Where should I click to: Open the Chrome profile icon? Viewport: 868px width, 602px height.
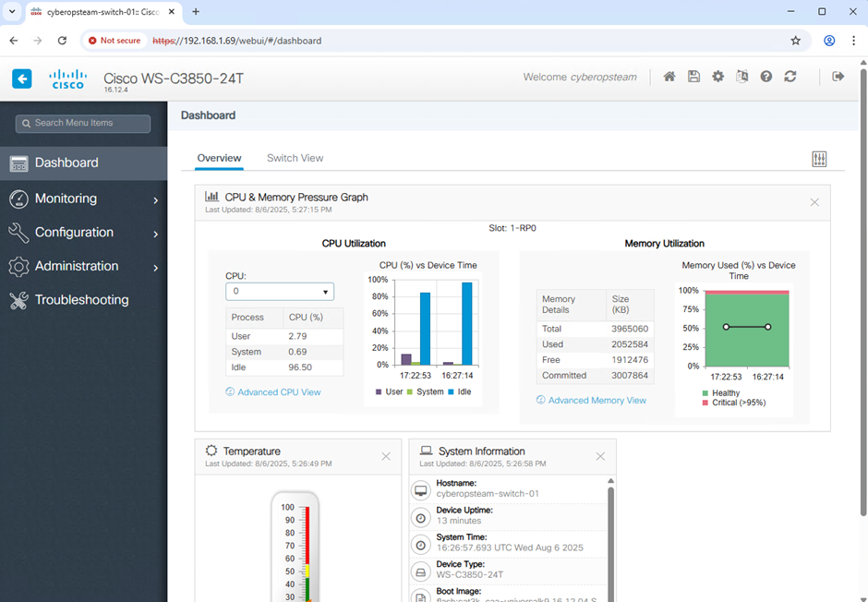point(829,41)
